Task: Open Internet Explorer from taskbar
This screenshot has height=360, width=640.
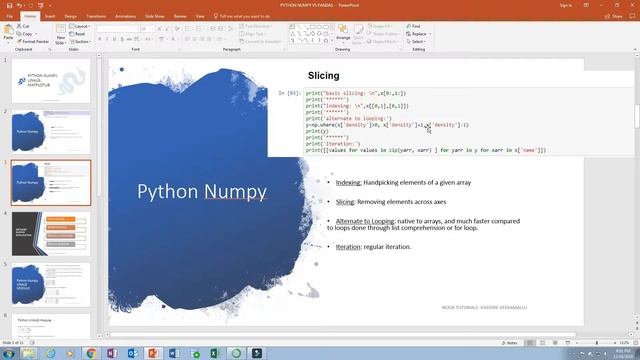Action: (x=50, y=353)
